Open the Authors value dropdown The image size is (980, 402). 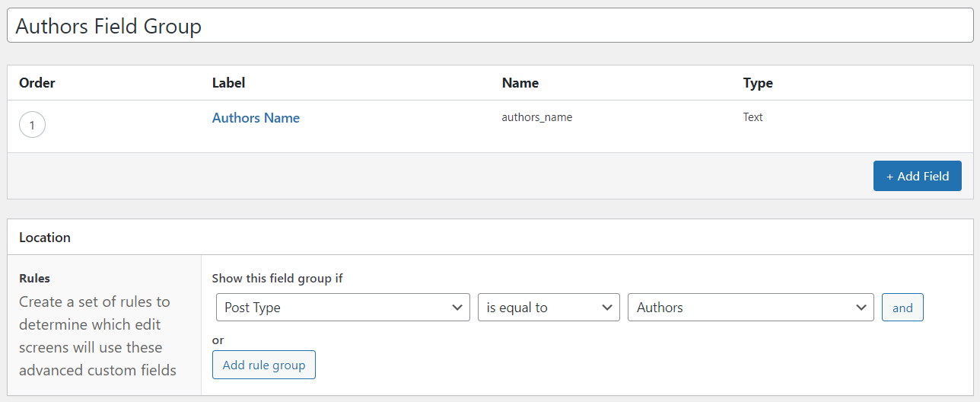(750, 308)
